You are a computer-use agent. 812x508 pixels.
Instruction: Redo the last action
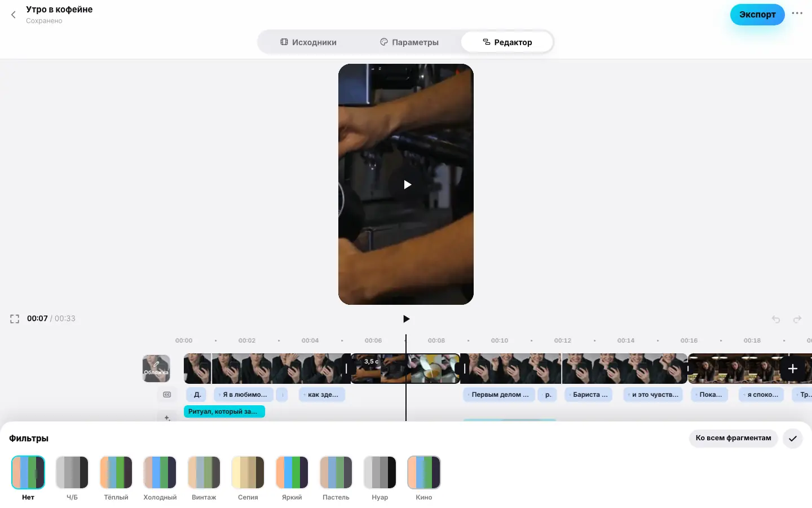pos(797,319)
